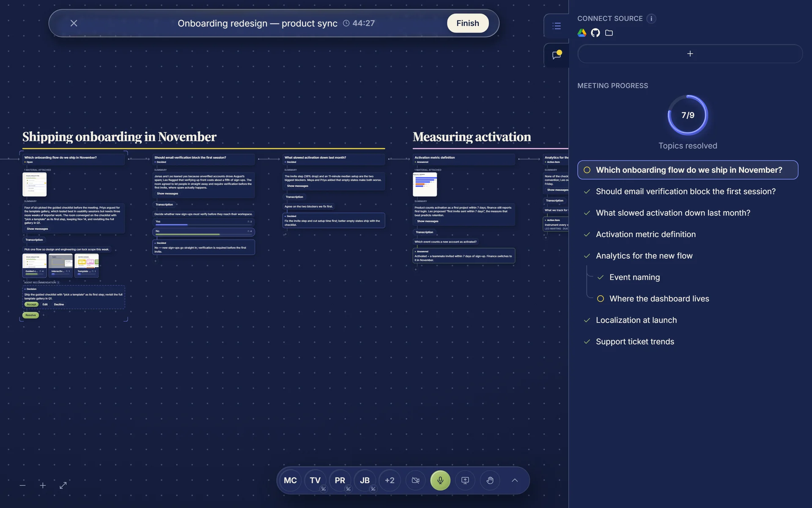Select 'What slowed activation down last month?' topic
This screenshot has height=508, width=812.
point(688,213)
